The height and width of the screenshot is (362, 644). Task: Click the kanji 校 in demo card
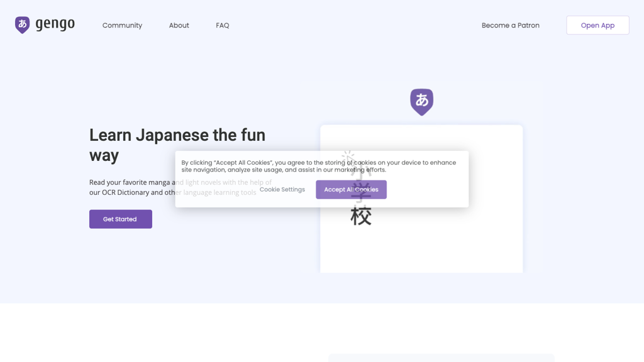(x=361, y=217)
